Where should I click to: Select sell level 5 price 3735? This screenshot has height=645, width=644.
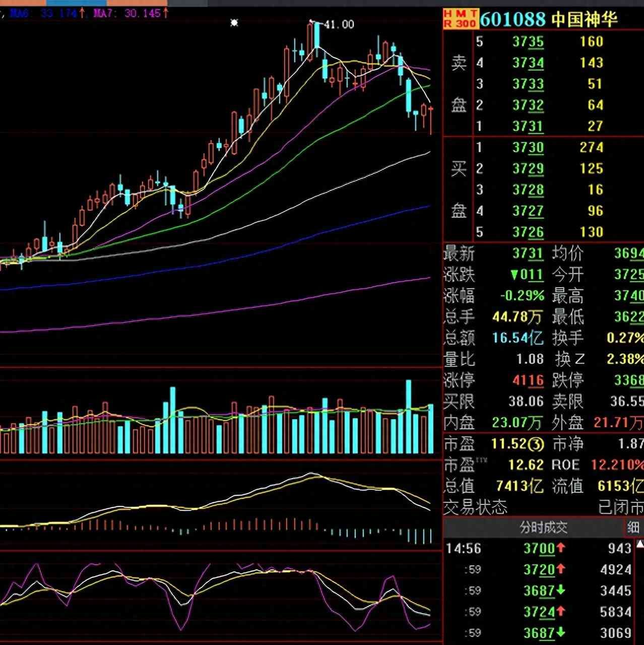point(528,42)
